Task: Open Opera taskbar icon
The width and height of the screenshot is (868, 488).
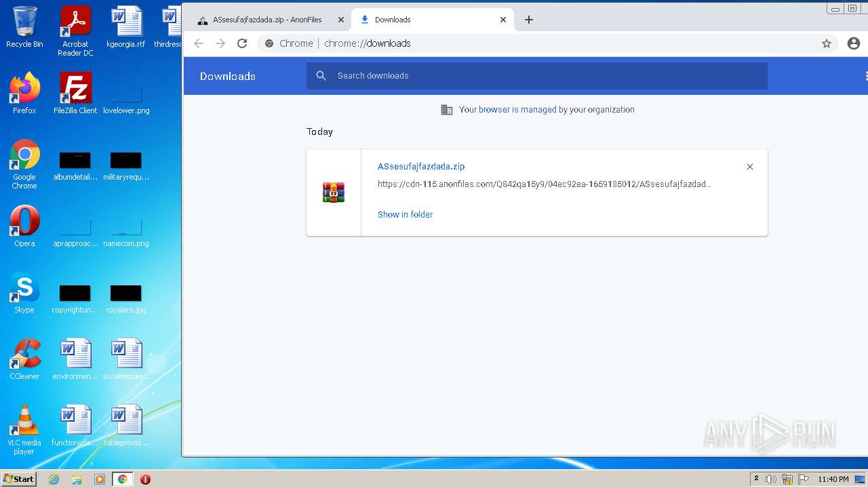Action: point(145,479)
